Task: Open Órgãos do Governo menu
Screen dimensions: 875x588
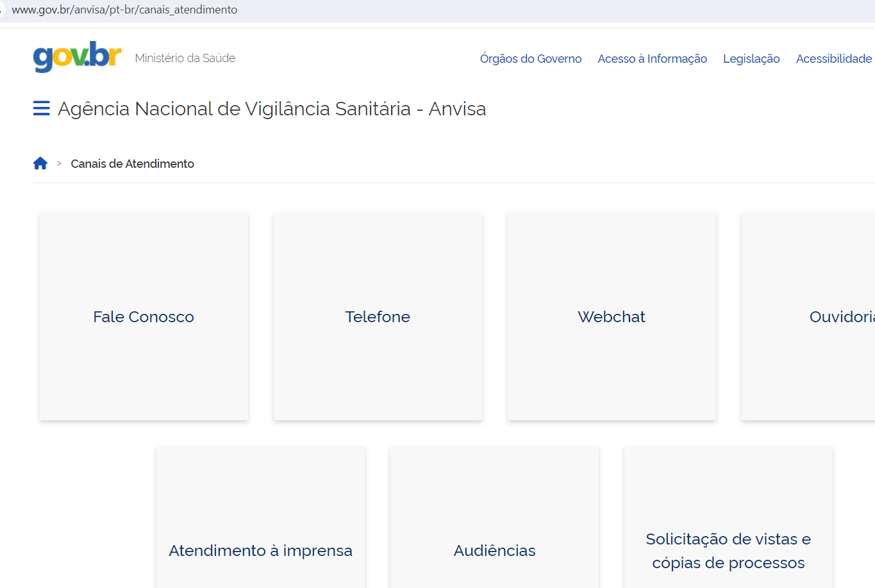Action: [530, 58]
